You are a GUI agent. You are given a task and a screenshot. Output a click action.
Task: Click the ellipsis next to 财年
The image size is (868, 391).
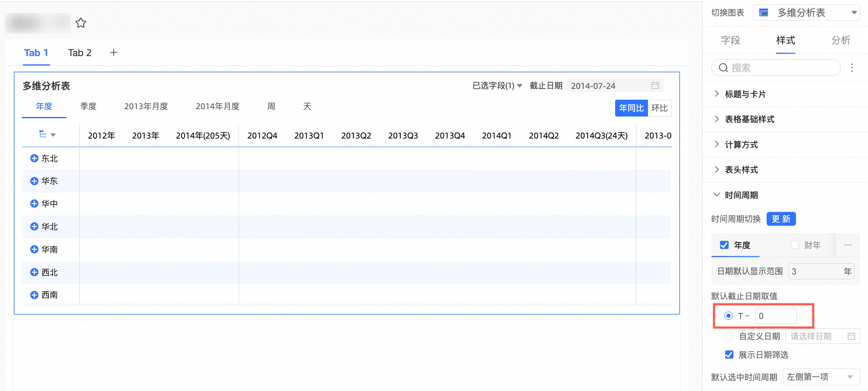(848, 245)
